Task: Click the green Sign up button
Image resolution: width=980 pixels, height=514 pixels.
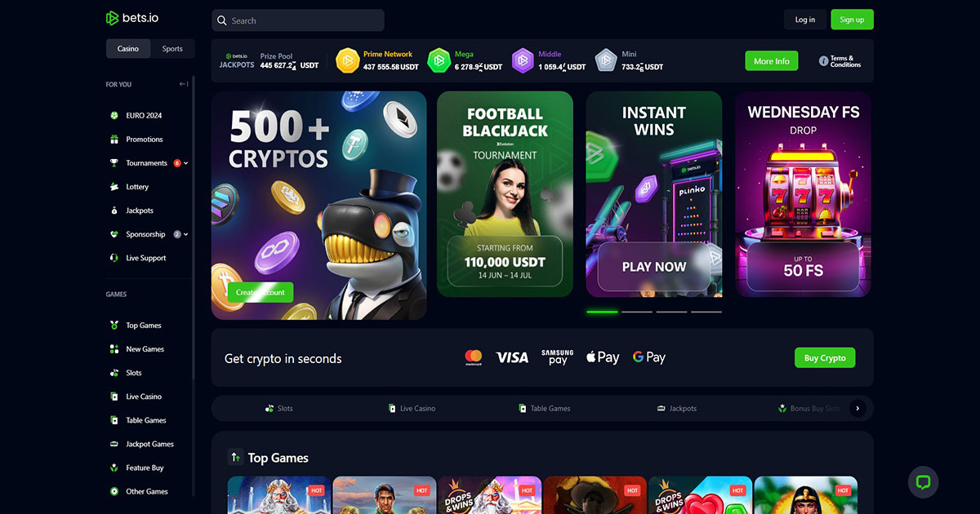Action: pos(852,20)
